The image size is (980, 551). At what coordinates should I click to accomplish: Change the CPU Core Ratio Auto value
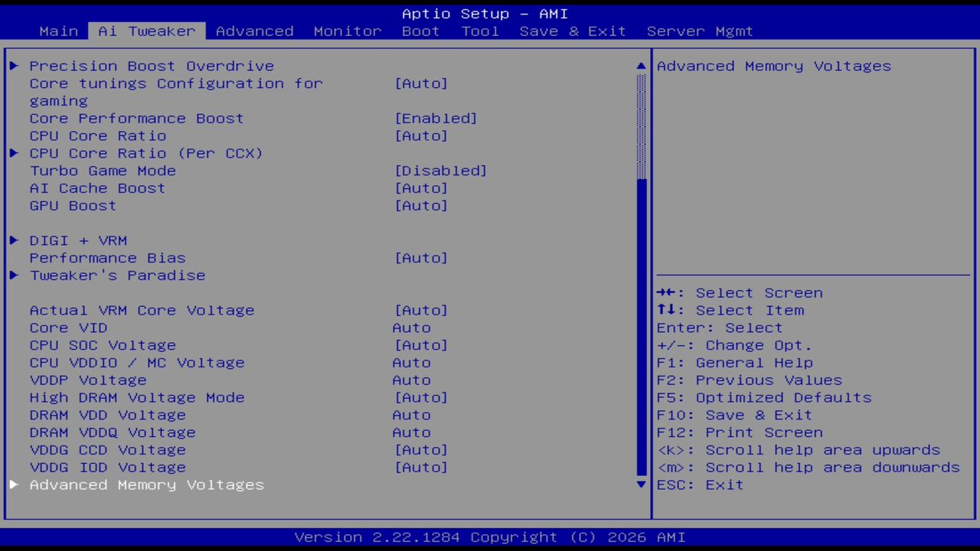421,136
